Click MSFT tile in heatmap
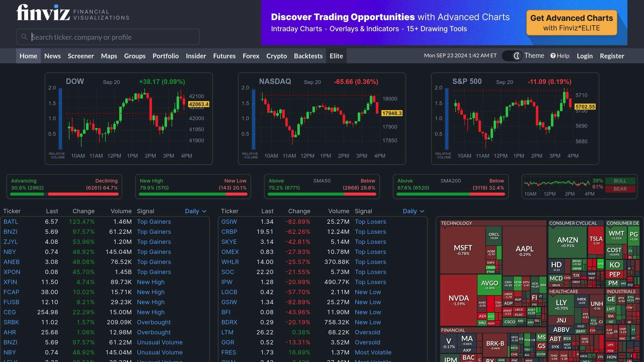644x362 pixels. pos(463,250)
